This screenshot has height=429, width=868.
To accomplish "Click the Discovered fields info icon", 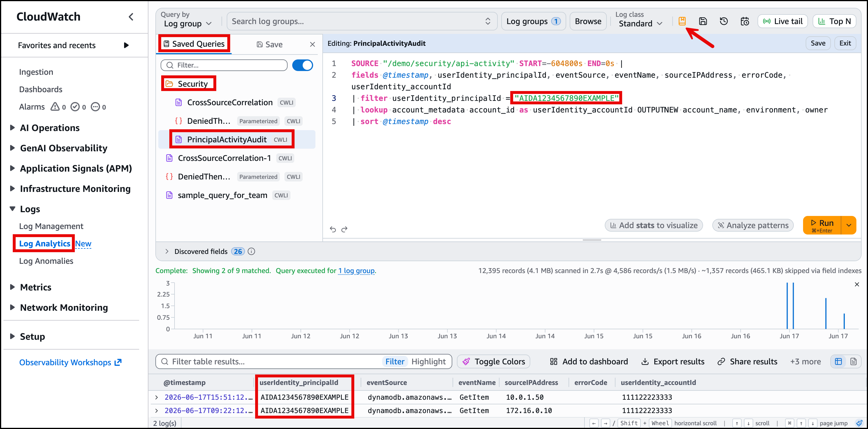I will 251,251.
